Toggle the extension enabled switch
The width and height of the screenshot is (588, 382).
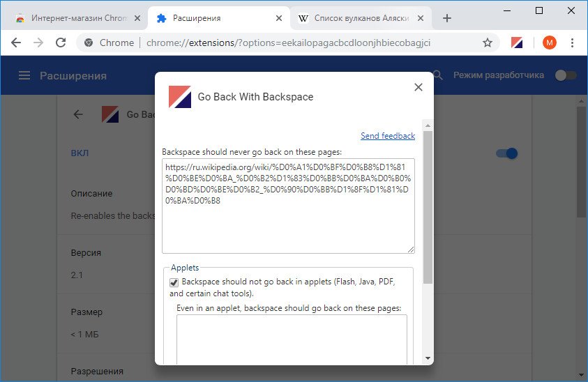[x=507, y=153]
